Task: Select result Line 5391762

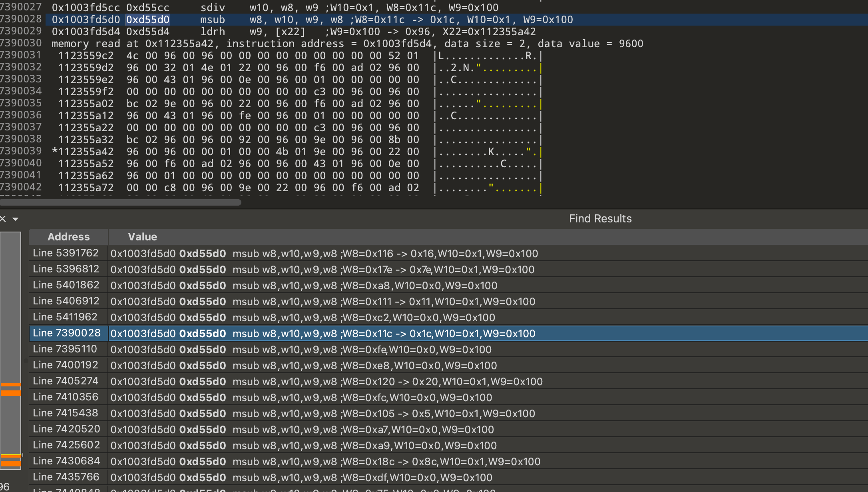Action: coord(66,253)
